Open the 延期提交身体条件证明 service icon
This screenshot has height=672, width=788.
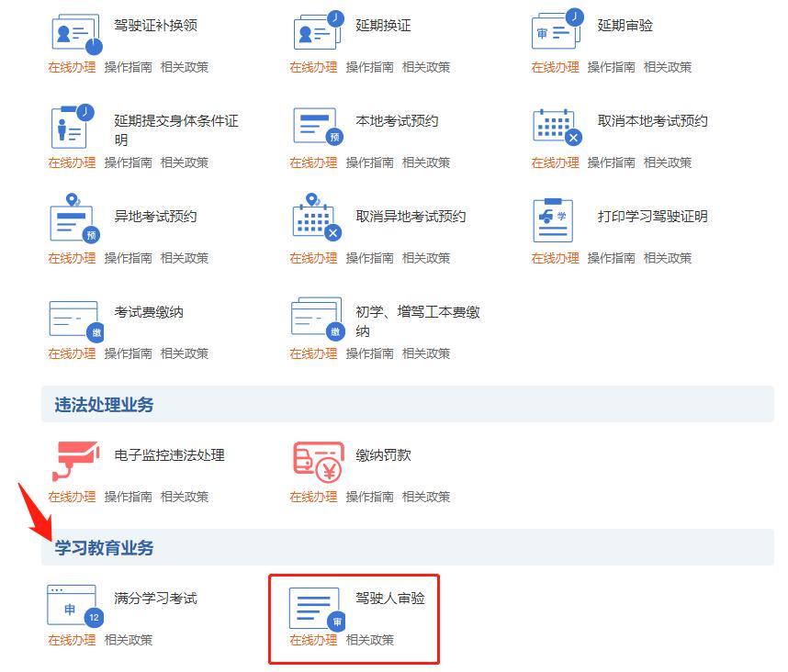[x=73, y=125]
